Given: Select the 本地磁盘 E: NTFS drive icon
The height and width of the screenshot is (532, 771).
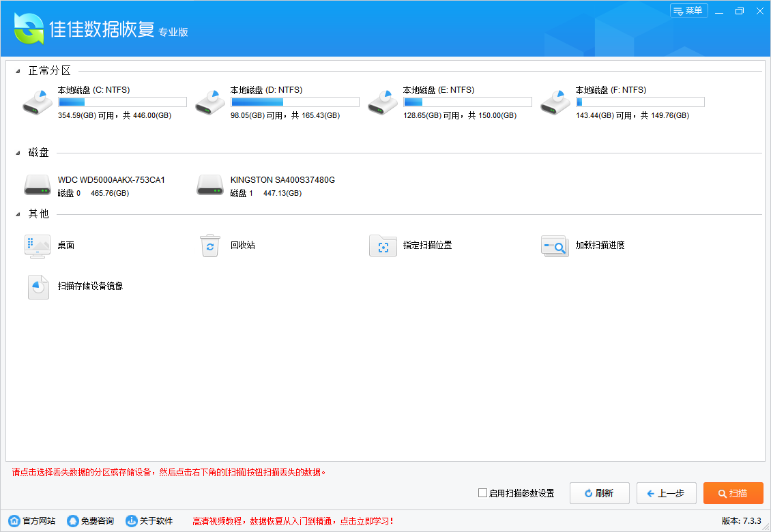Looking at the screenshot, I should pos(382,101).
